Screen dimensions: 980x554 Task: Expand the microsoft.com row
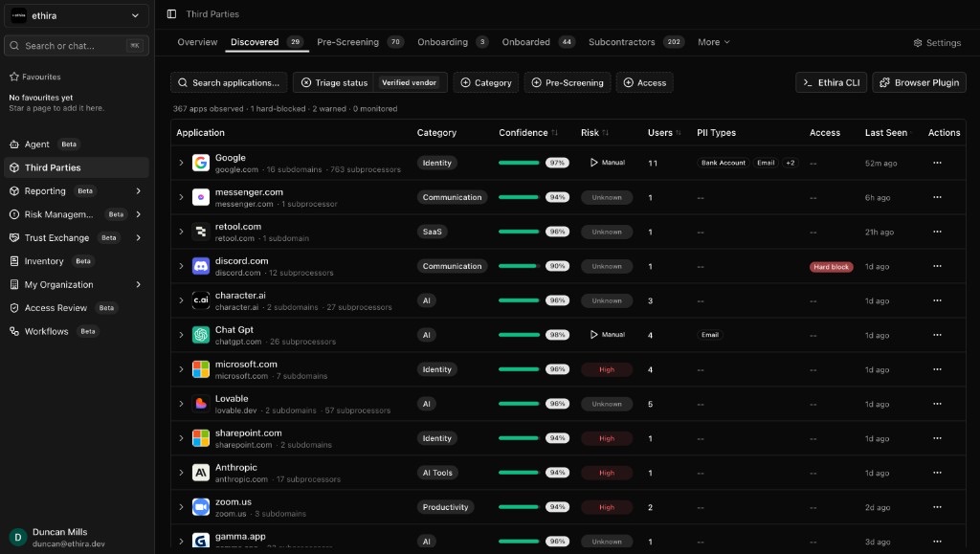click(181, 369)
